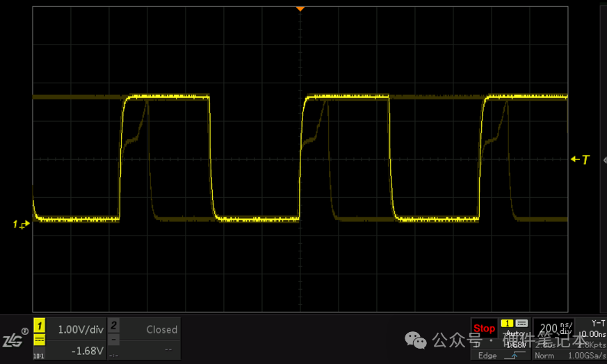
Task: Open the 1.00V/div vertical scale setting
Action: pos(81,329)
